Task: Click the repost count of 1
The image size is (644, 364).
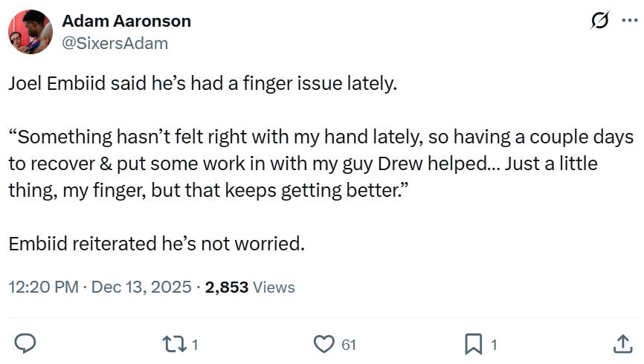Action: coord(194,345)
